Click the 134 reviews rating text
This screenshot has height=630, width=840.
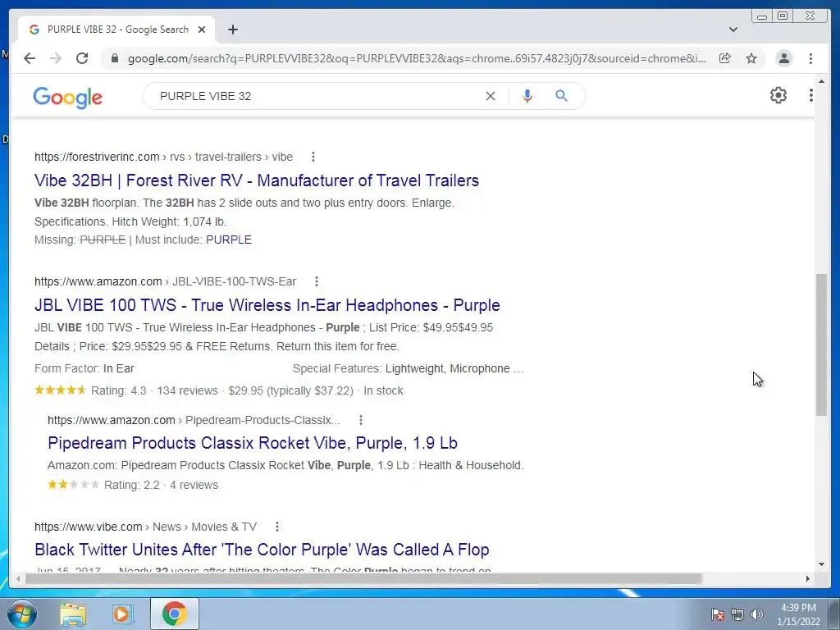pyautogui.click(x=187, y=390)
